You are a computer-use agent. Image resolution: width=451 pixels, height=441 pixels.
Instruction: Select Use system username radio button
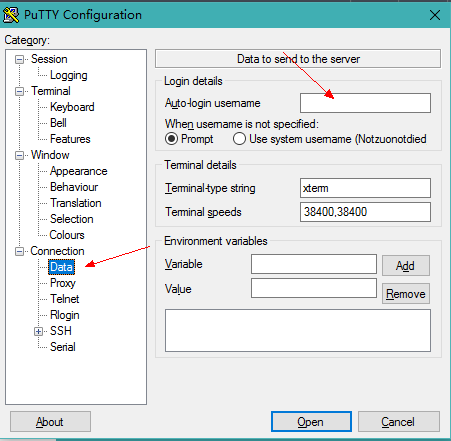(x=330, y=139)
